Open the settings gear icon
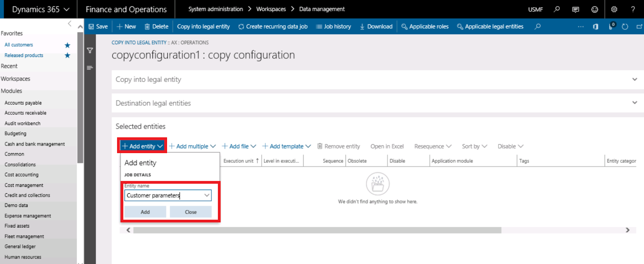 point(614,9)
